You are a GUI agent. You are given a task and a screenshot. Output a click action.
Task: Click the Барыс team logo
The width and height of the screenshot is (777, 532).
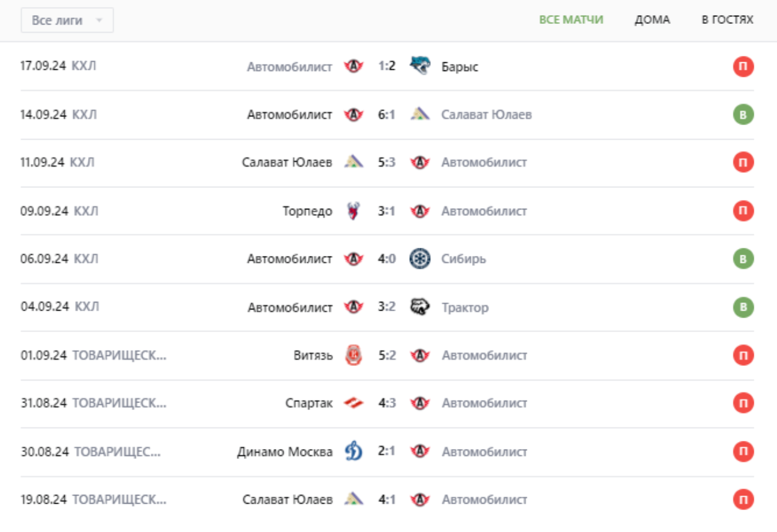[419, 66]
